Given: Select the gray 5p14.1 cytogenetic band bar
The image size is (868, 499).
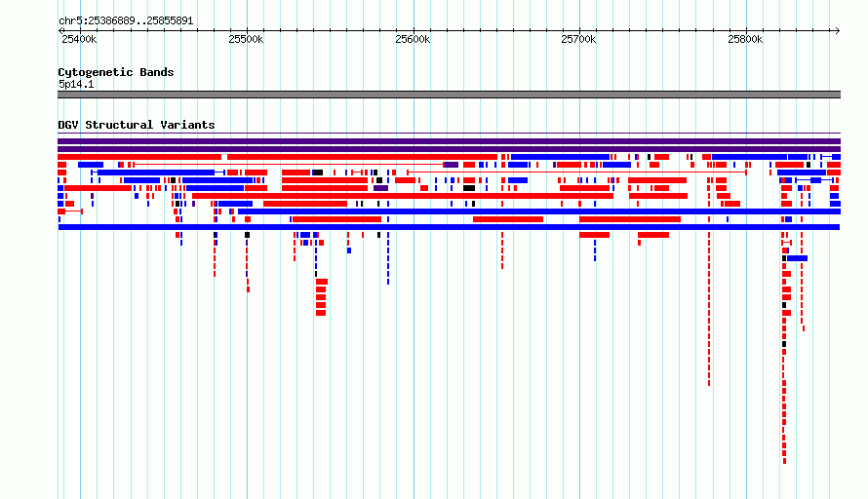Looking at the screenshot, I should (x=449, y=95).
